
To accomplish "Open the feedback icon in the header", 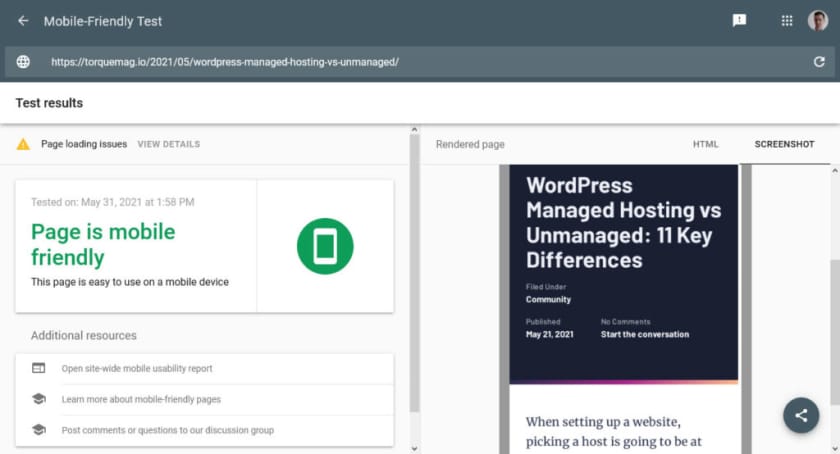I will coord(739,20).
